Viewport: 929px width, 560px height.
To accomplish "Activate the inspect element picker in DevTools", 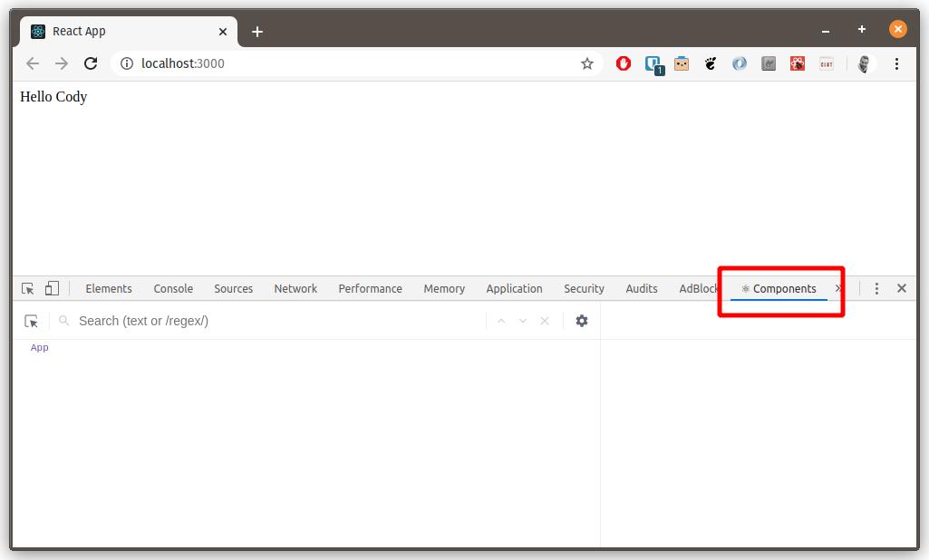I will [x=27, y=287].
